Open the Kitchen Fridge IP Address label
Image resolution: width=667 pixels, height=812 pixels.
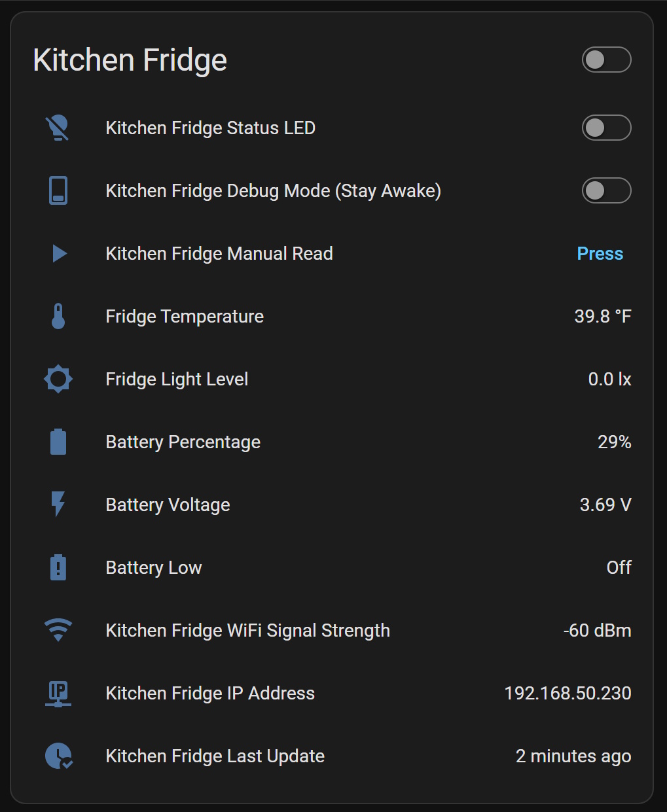[210, 693]
